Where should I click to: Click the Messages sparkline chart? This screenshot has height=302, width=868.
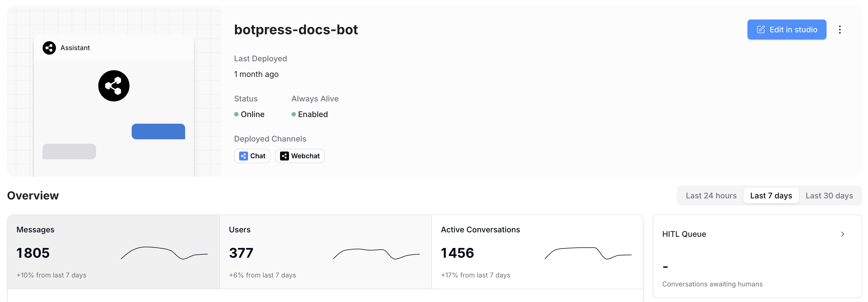(164, 253)
